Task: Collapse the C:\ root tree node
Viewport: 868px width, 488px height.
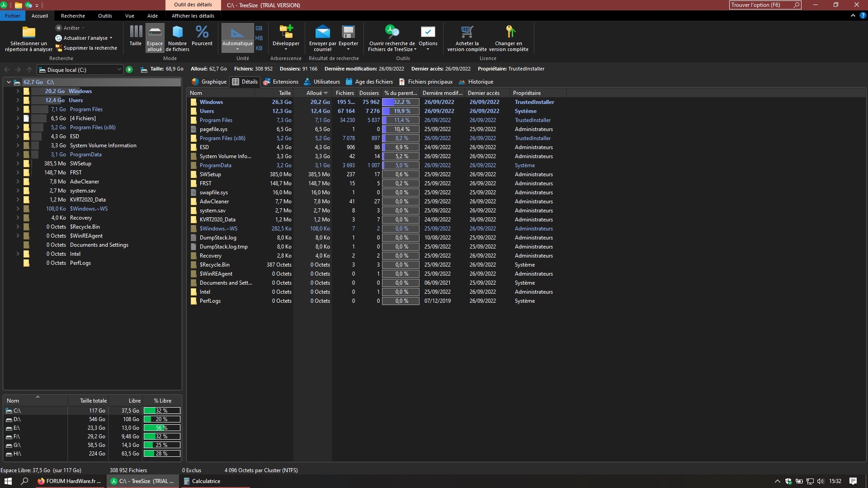Action: click(9, 82)
